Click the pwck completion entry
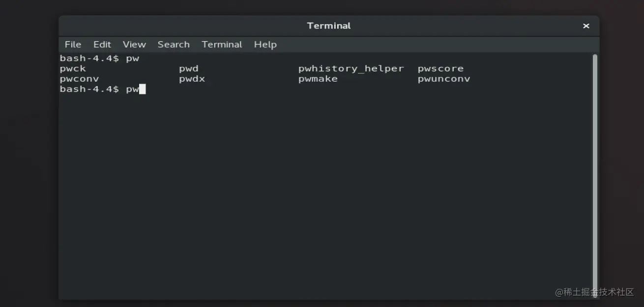The image size is (644, 307). 73,69
